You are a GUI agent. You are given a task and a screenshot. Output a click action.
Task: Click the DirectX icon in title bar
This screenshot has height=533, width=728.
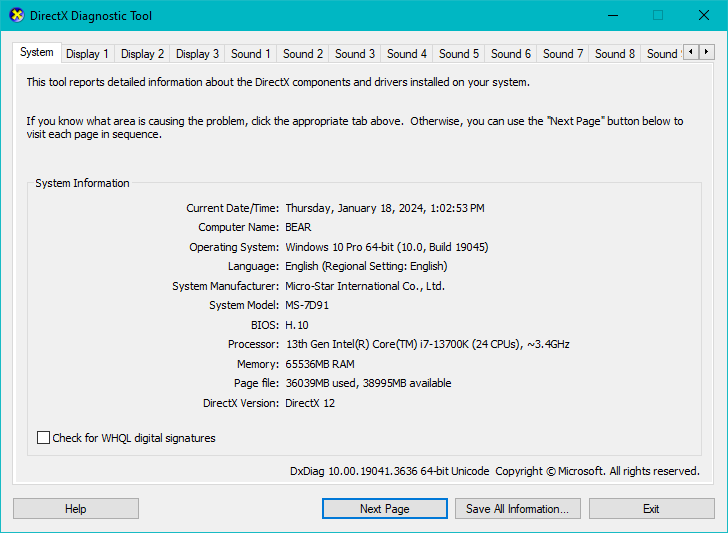pos(16,16)
